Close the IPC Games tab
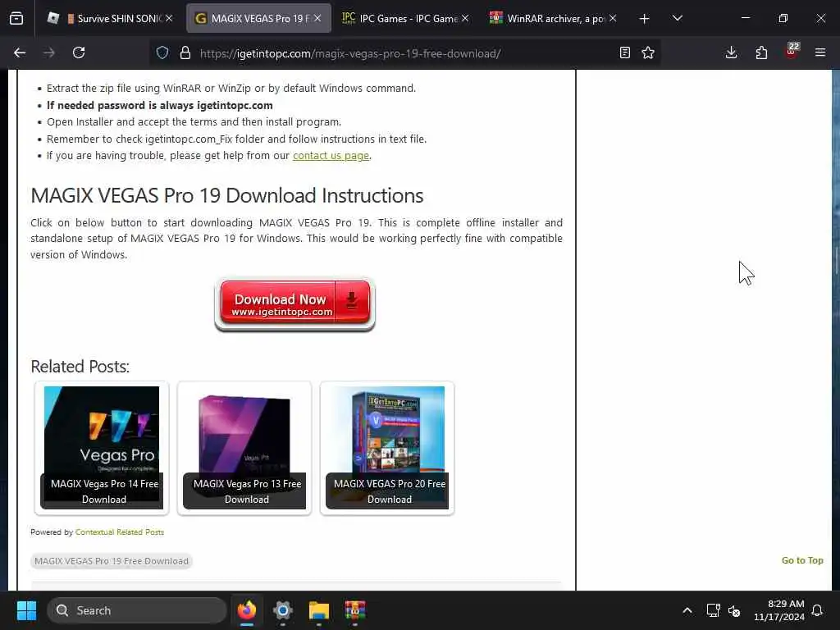The width and height of the screenshot is (840, 630). 465,18
